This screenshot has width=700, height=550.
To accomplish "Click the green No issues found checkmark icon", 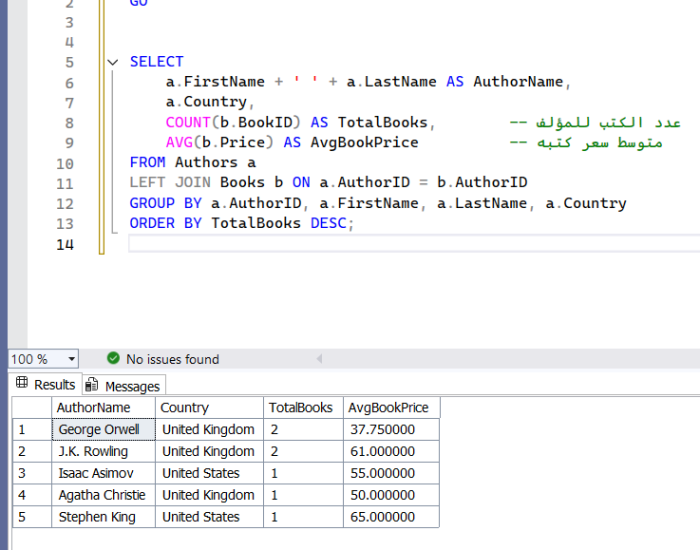I will [113, 359].
